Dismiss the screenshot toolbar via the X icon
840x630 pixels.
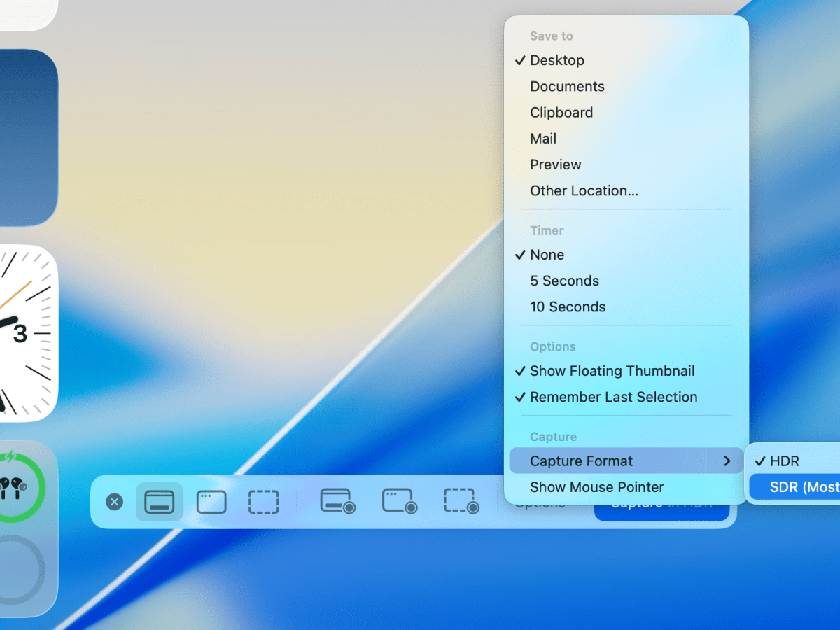(x=114, y=502)
